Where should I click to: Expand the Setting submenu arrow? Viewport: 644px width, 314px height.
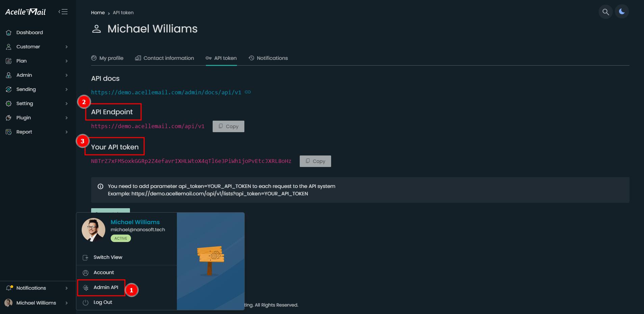[66, 104]
